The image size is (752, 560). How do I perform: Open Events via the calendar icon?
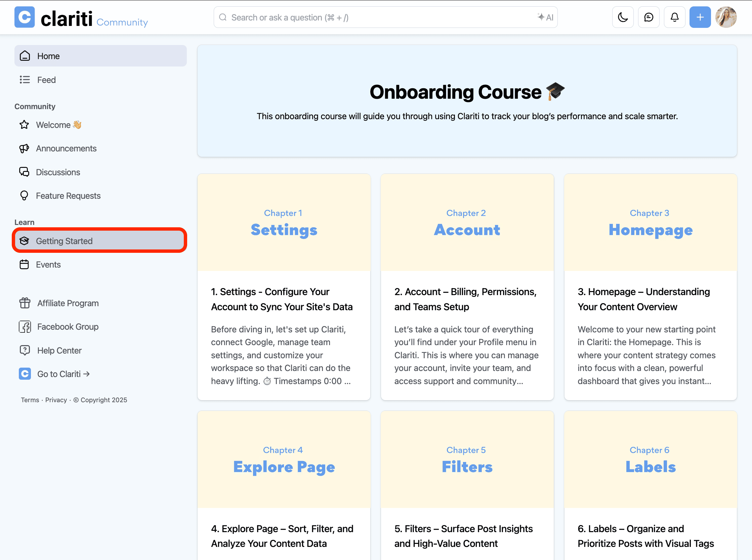click(24, 265)
